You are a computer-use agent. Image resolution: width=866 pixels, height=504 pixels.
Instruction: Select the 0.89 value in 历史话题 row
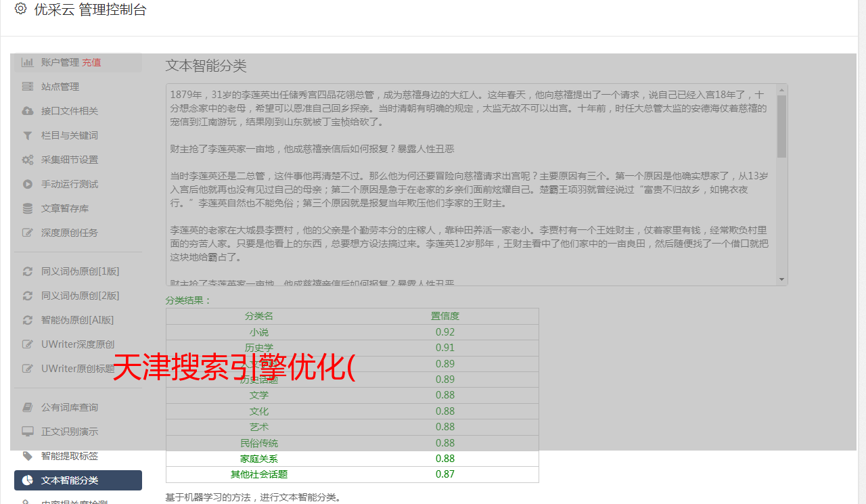point(445,380)
